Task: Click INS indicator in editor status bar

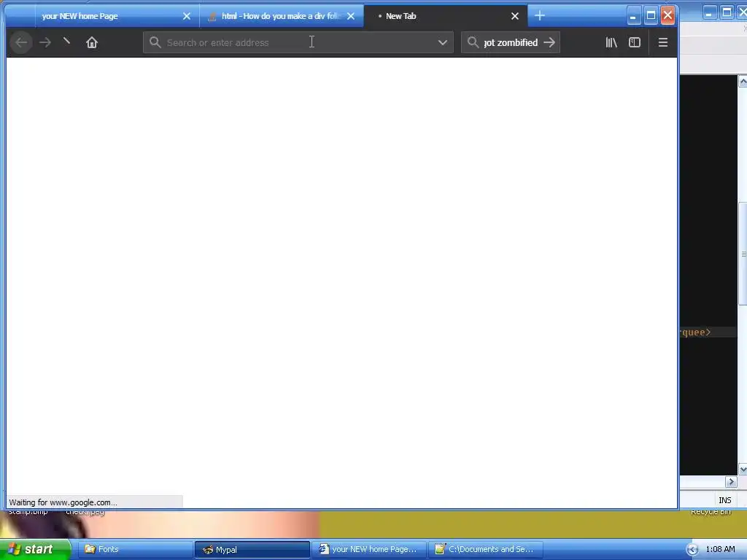Action: click(x=724, y=500)
